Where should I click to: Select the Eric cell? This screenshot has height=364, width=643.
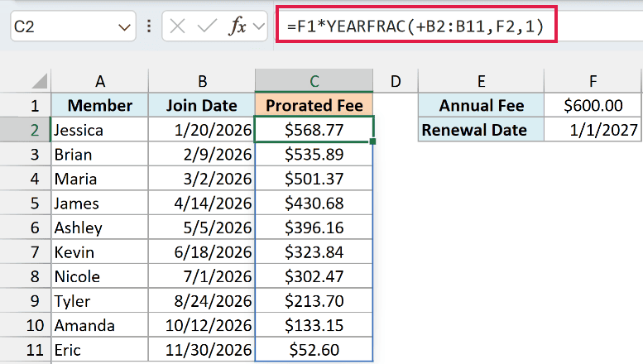[99, 350]
